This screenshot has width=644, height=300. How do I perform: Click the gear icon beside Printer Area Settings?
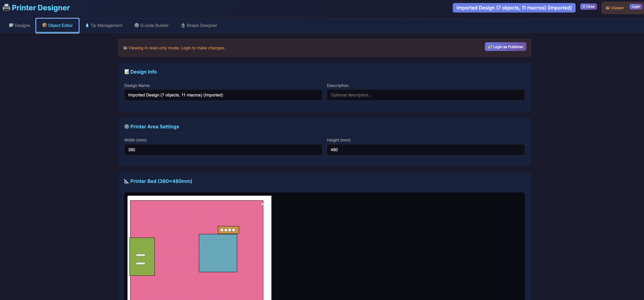[126, 127]
